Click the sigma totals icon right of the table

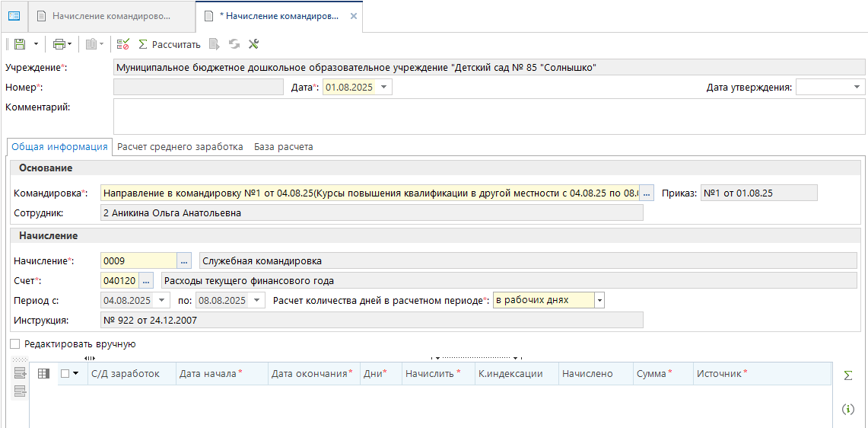tap(848, 375)
